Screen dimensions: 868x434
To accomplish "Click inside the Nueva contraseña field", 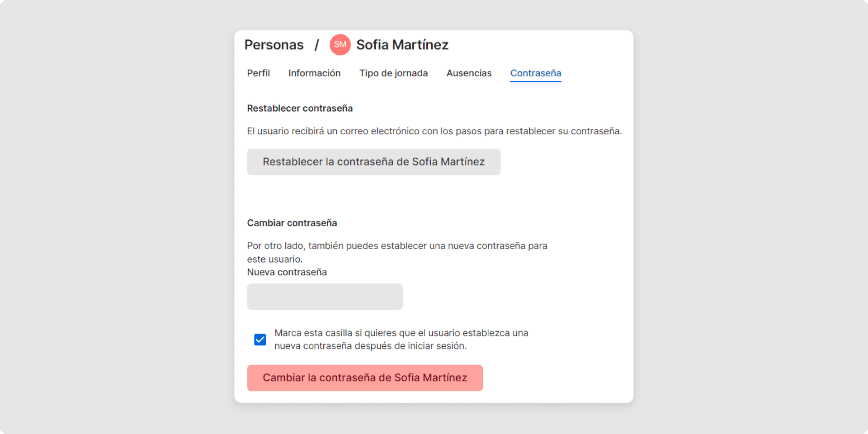I will 324,297.
